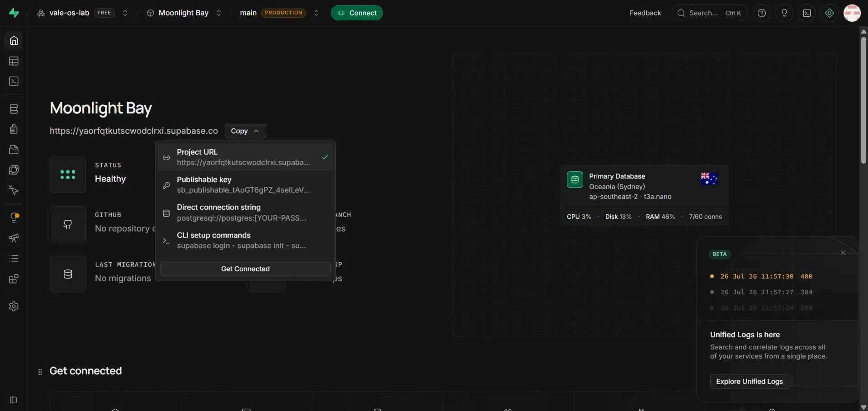The image size is (868, 411).
Task: Open the advisor lightbulb icon in header
Action: [x=784, y=13]
